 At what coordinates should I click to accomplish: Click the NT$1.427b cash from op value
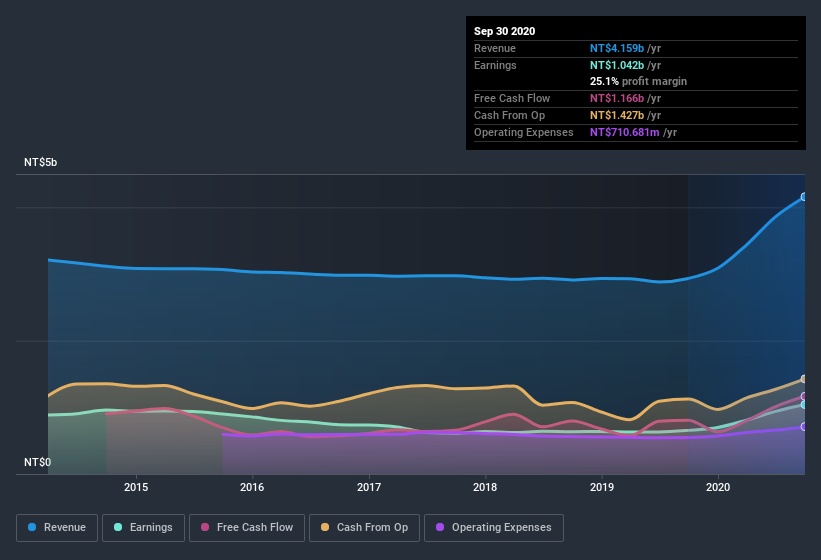(x=617, y=115)
